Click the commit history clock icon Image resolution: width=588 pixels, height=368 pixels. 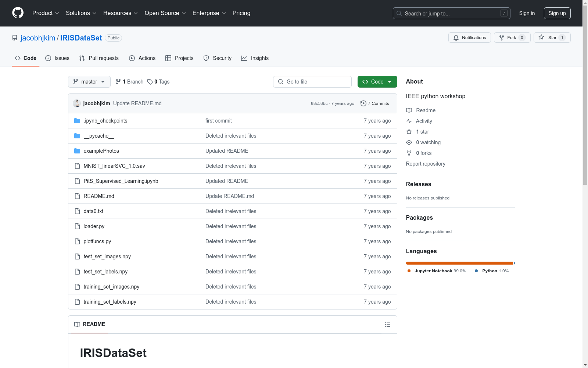coord(363,103)
